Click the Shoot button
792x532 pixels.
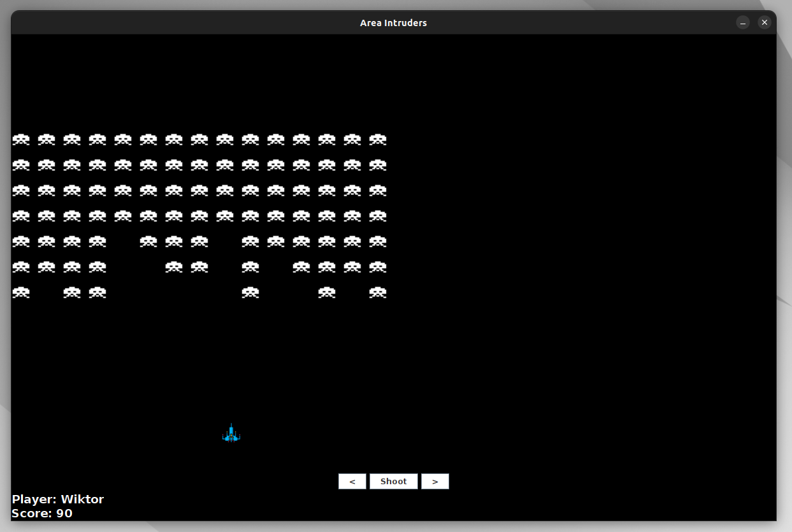393,482
